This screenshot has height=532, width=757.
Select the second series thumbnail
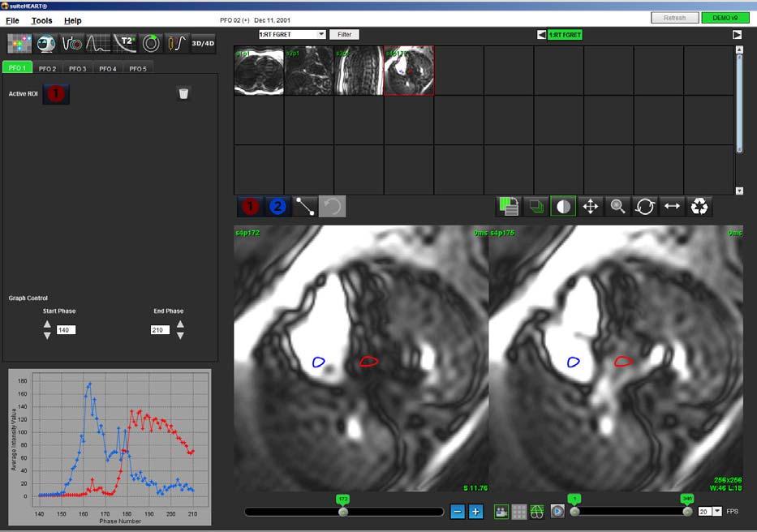(309, 71)
